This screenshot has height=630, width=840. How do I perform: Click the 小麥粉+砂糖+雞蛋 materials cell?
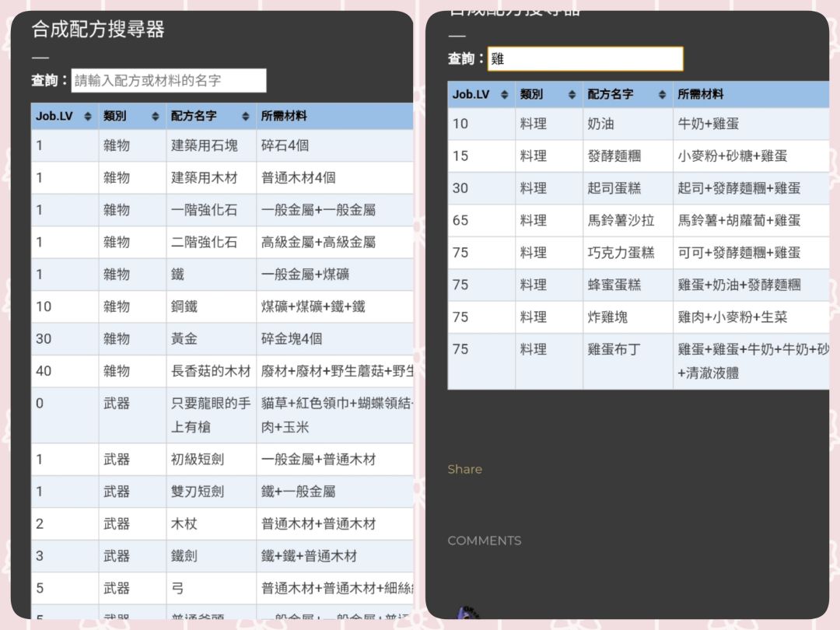[733, 156]
